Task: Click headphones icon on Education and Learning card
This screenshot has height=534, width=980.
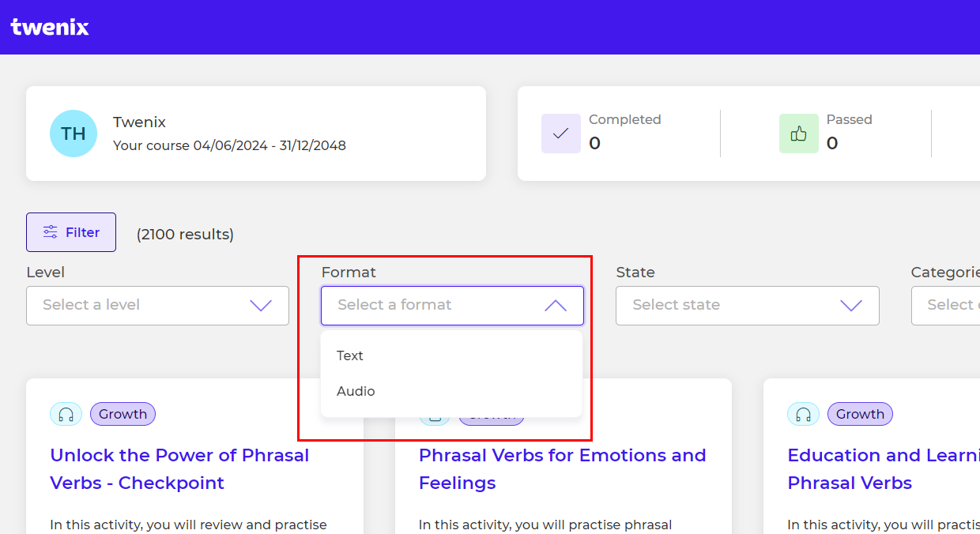Action: (x=804, y=414)
